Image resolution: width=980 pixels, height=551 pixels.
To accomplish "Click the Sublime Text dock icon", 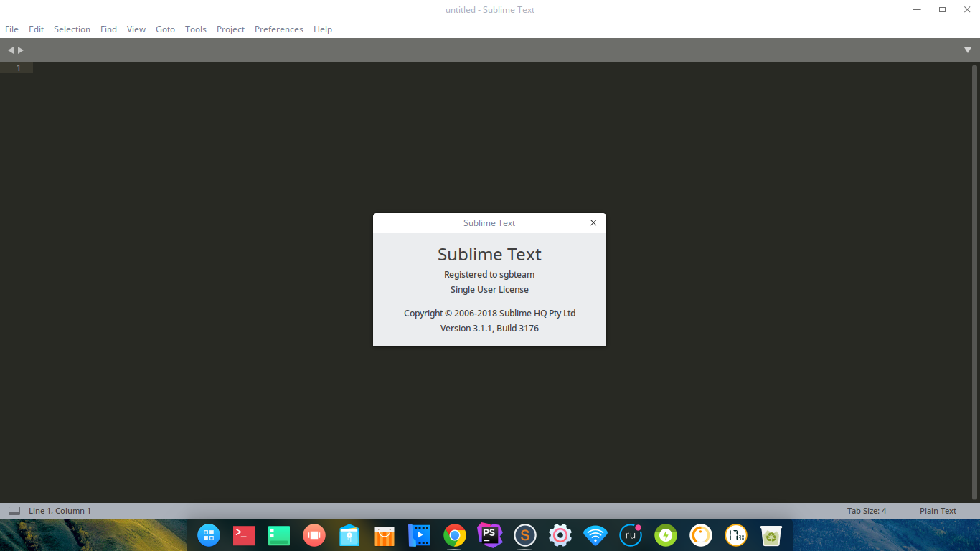I will [x=525, y=535].
